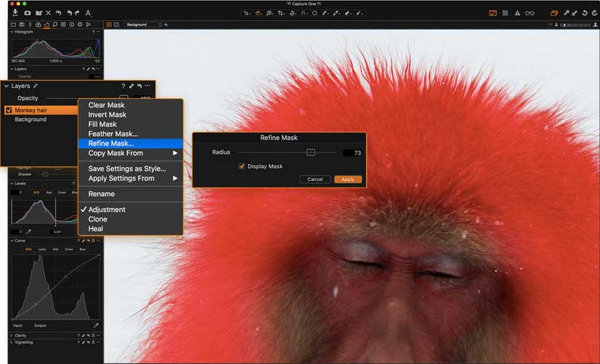This screenshot has height=364, width=600.
Task: Click the Proofing glasses icon
Action: 530,13
